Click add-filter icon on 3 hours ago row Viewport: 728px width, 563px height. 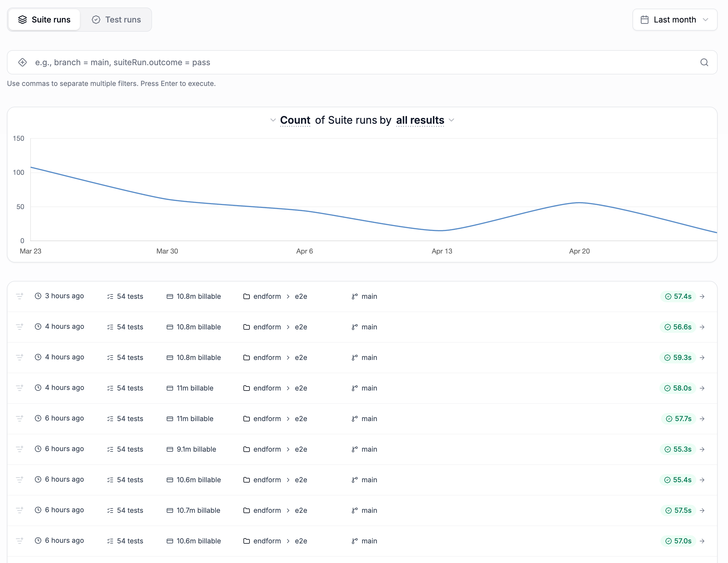point(20,296)
